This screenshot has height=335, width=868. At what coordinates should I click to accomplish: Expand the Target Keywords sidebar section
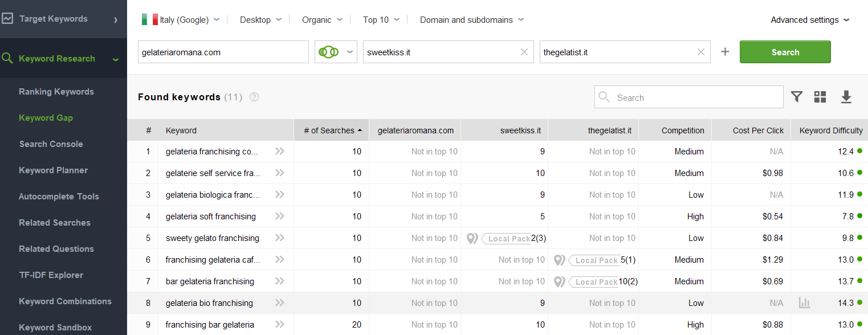pyautogui.click(x=116, y=19)
